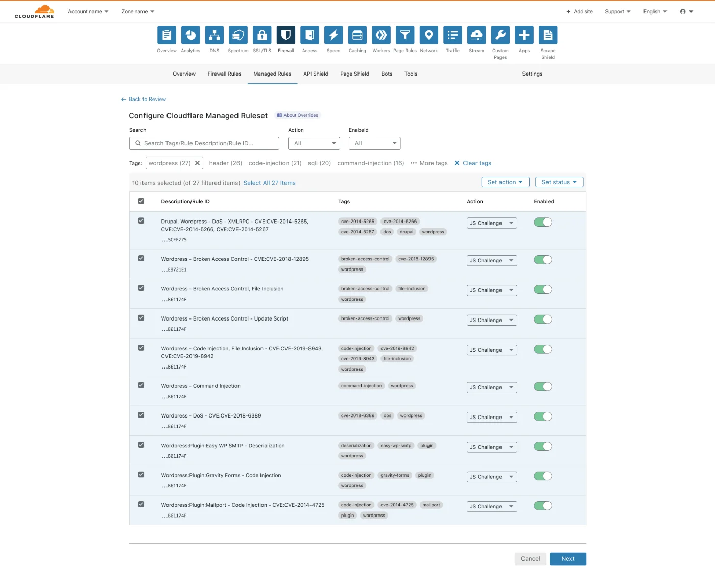
Task: Remove the wordpress tag filter
Action: pos(197,163)
